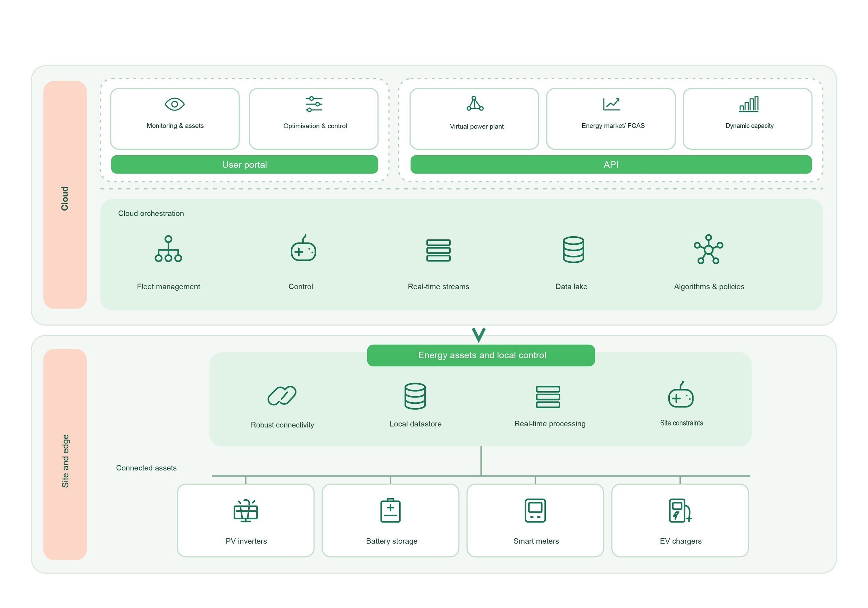Click the Energy market/ FCAS label
The image size is (868, 608).
click(x=613, y=126)
